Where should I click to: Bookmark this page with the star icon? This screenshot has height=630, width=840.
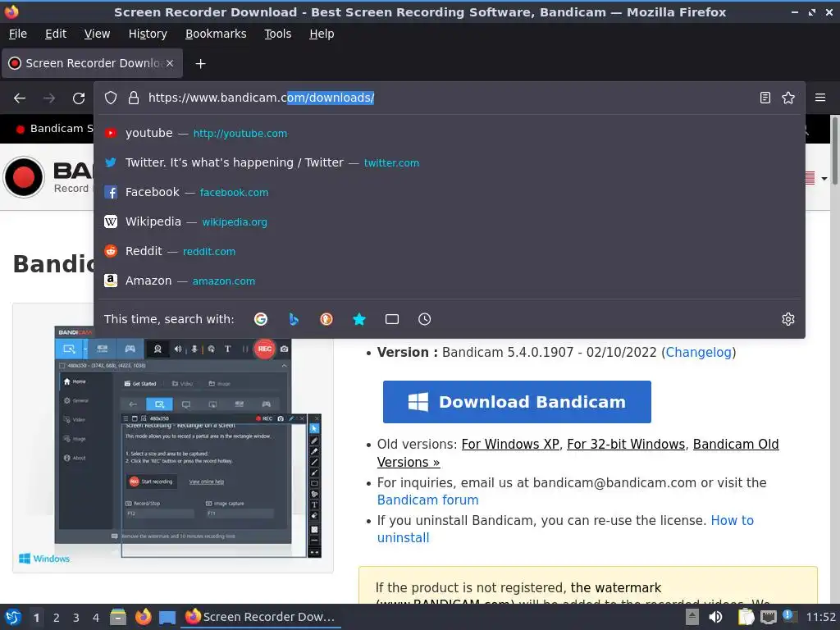(788, 98)
